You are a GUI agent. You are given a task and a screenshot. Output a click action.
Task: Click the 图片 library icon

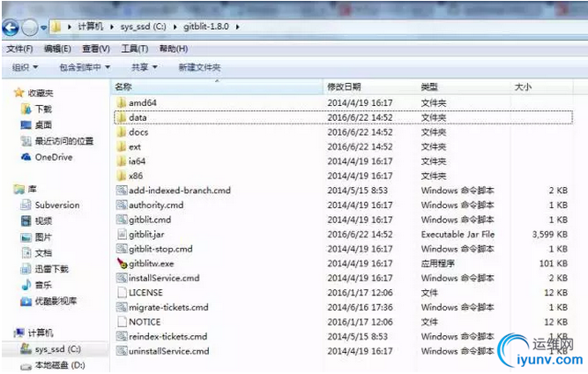pyautogui.click(x=26, y=236)
